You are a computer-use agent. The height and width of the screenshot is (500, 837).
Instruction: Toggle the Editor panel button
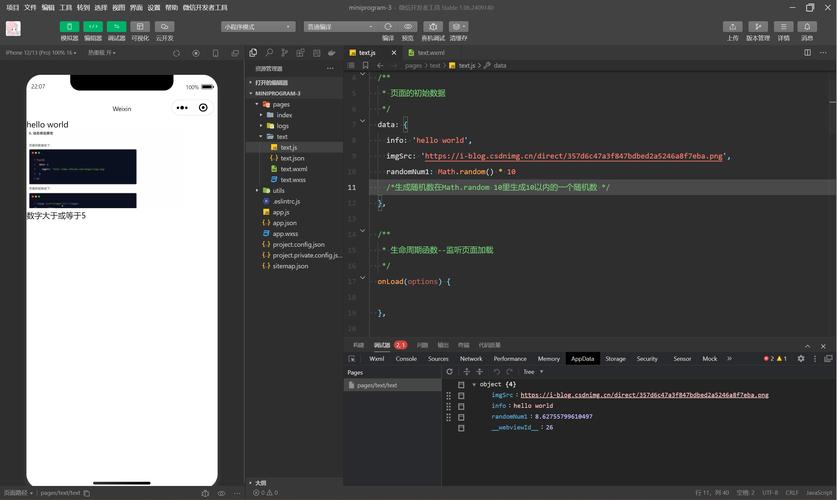point(93,27)
